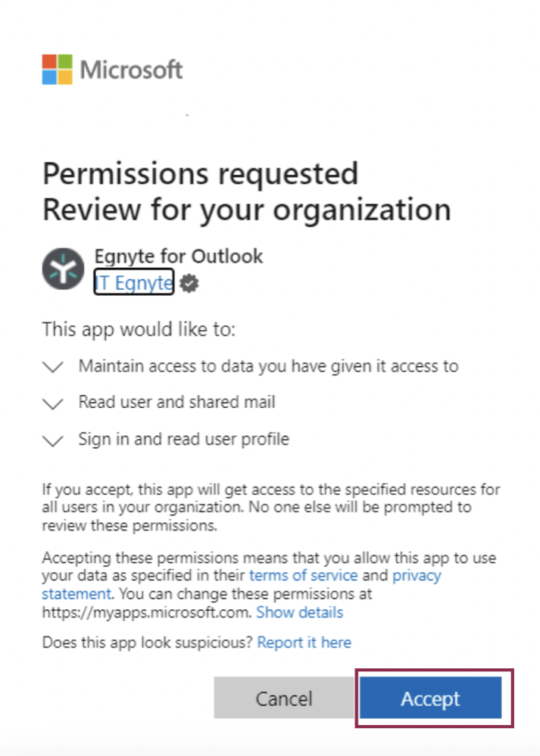
Task: Click the chevron beside Maintain access permission
Action: tap(52, 367)
